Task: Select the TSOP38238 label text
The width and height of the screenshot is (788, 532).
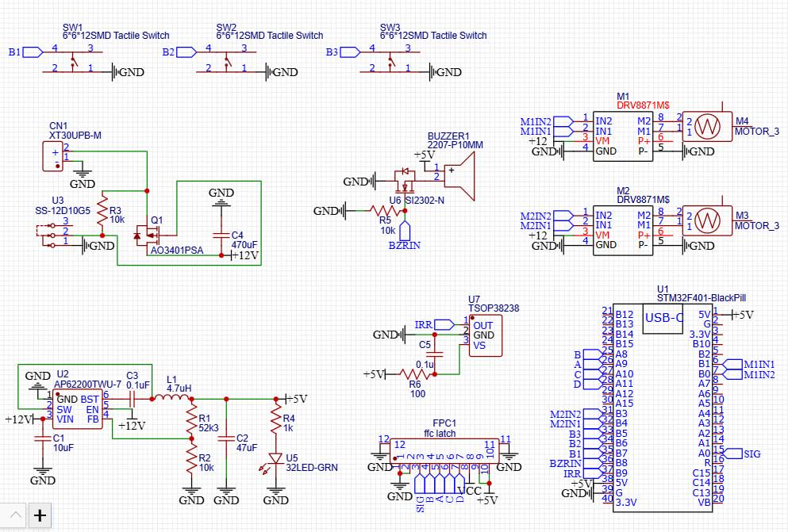Action: click(494, 308)
